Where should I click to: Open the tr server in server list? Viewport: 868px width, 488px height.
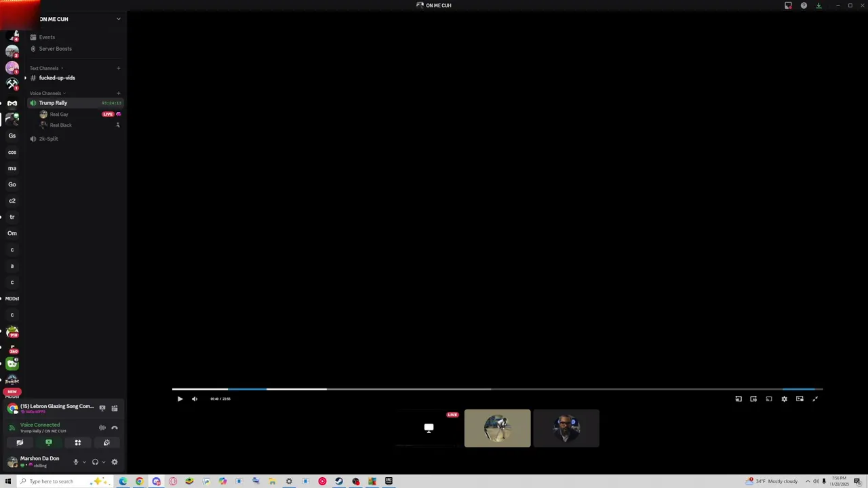click(x=12, y=217)
